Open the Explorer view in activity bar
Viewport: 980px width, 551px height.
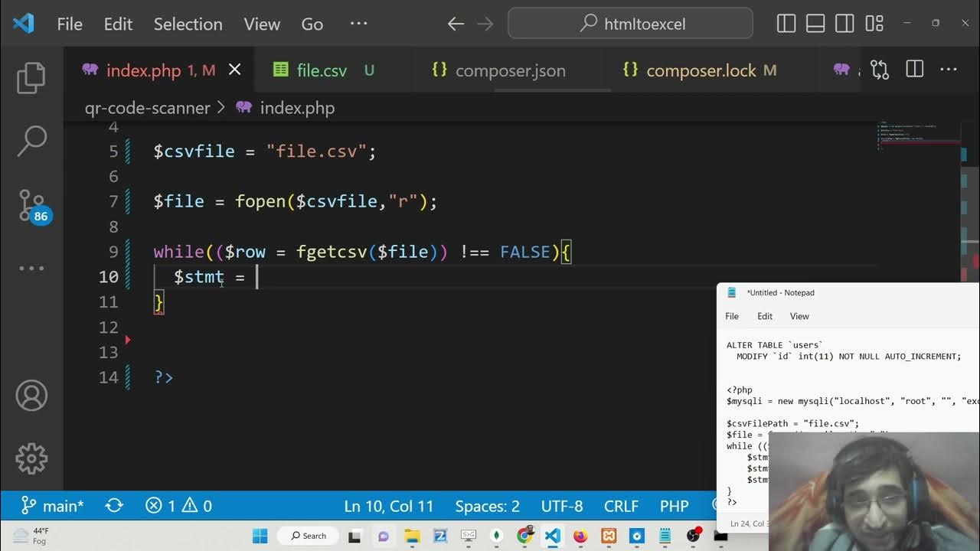31,78
